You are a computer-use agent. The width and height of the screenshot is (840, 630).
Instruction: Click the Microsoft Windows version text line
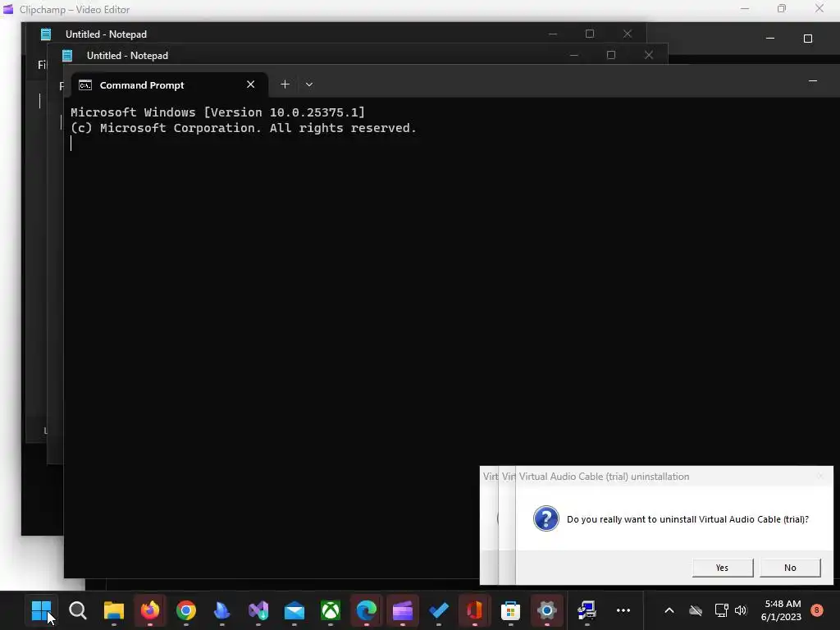coord(217,112)
